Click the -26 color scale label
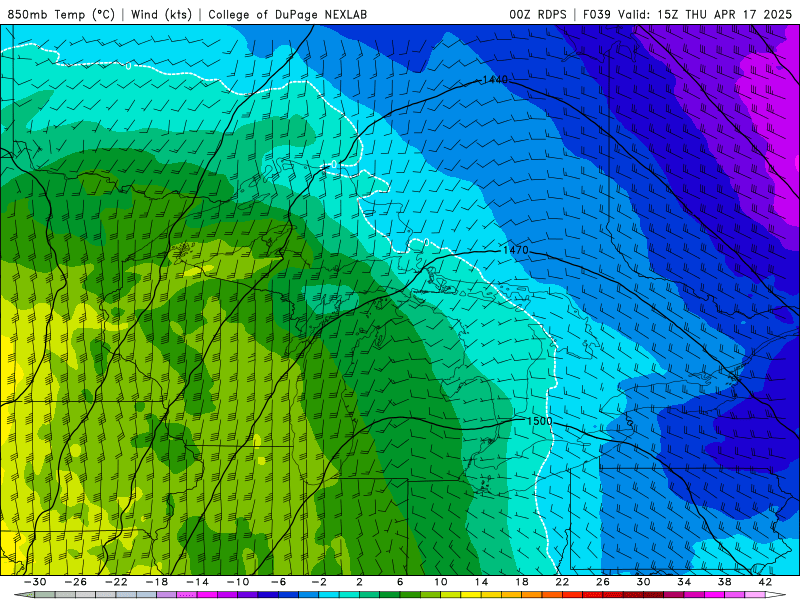Screen dimensions: 800x600 tap(76, 582)
